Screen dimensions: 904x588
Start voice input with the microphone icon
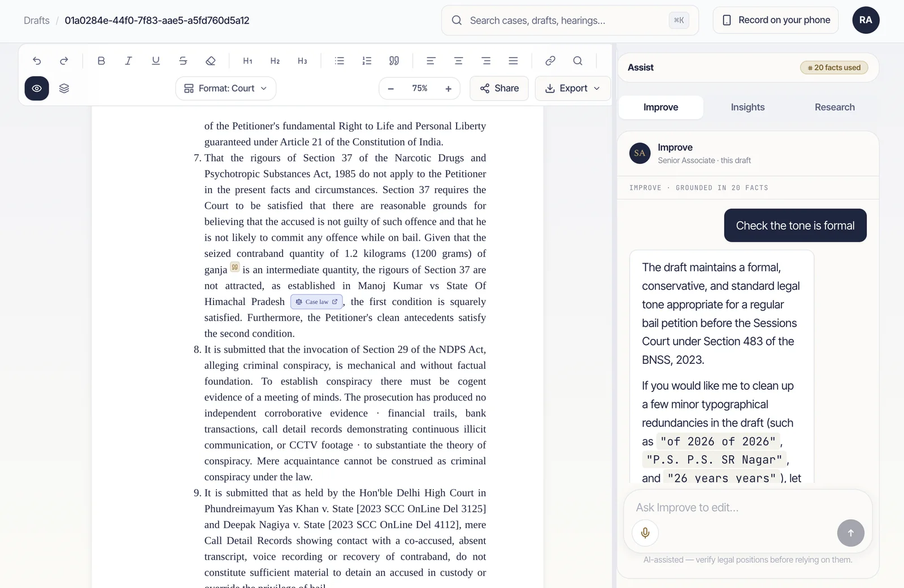point(645,533)
